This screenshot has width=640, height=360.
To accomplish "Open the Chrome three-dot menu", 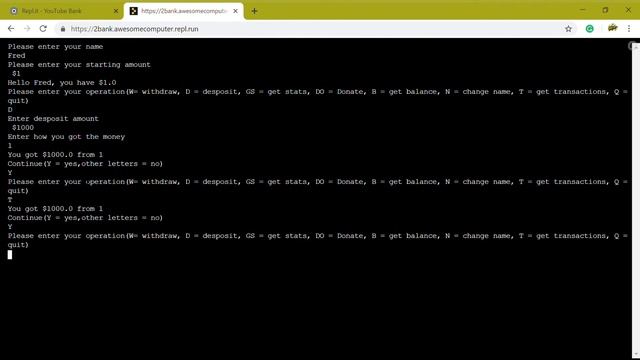I will (629, 29).
